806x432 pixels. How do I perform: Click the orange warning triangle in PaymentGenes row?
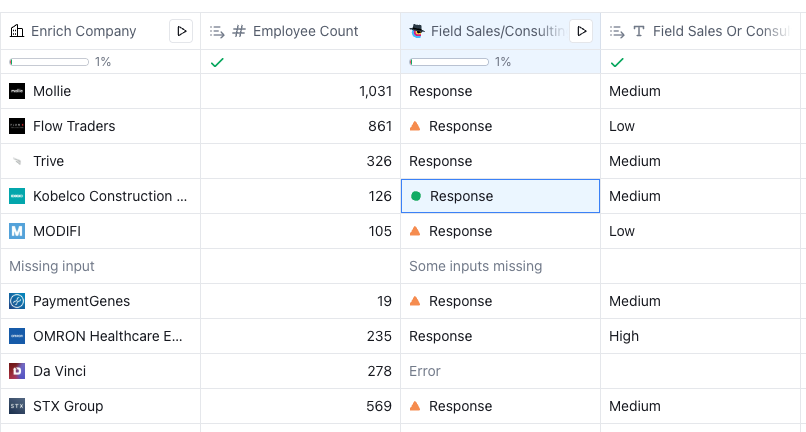tap(415, 301)
